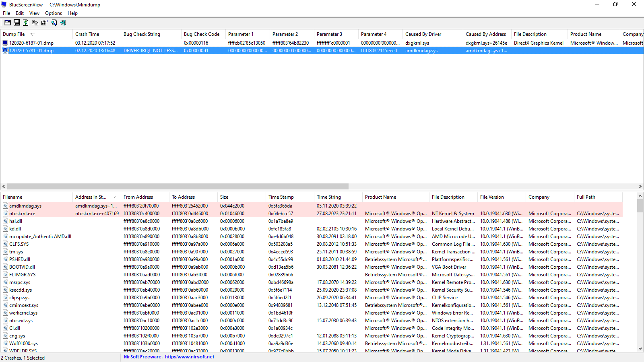644x362 pixels.
Task: Click the DirectX Graphics Kernel description cell
Action: [539, 43]
